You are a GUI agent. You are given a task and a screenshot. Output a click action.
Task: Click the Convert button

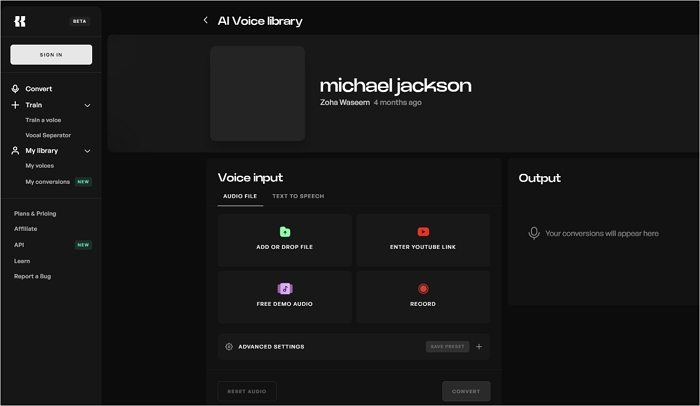pyautogui.click(x=466, y=391)
